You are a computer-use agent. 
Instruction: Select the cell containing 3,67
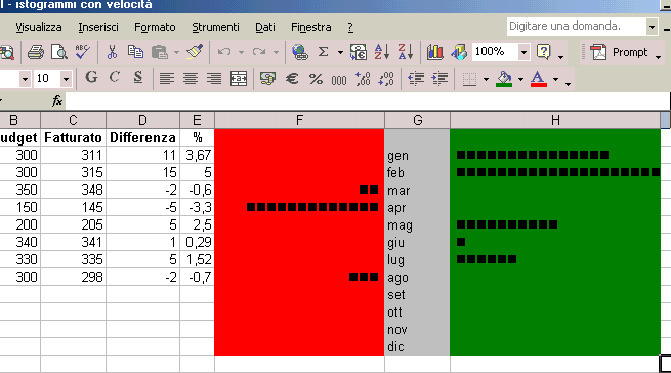click(197, 155)
